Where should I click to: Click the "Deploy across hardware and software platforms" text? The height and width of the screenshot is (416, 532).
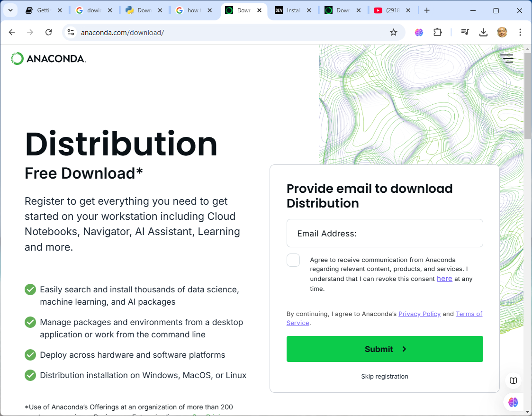click(x=133, y=355)
